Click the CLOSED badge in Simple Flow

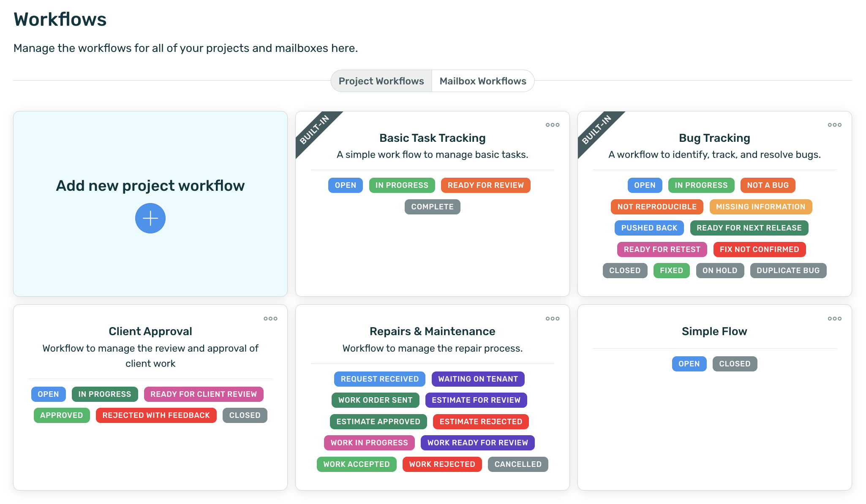[735, 363]
